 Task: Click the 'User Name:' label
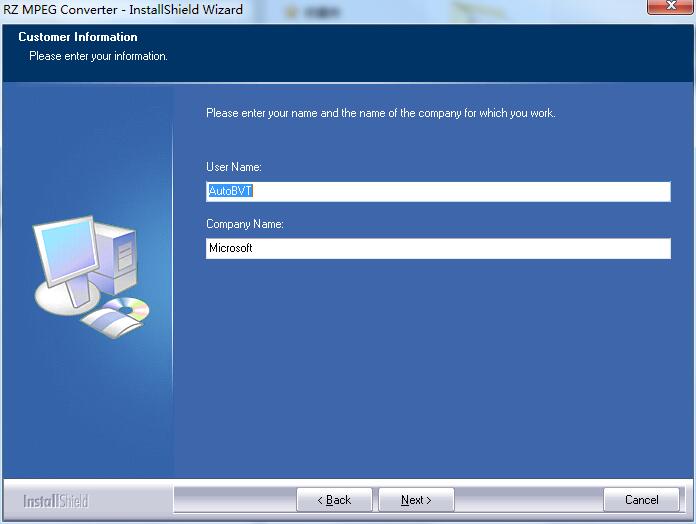pyautogui.click(x=233, y=167)
